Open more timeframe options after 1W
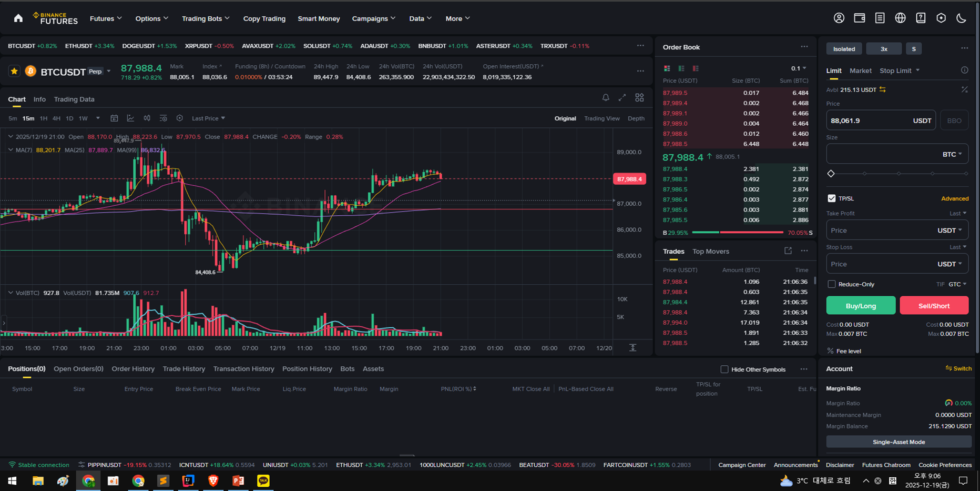Image resolution: width=980 pixels, height=491 pixels. (98, 118)
